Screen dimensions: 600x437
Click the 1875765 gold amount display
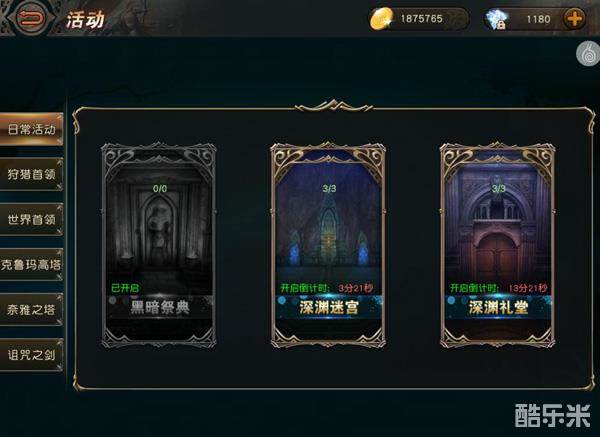coord(421,19)
